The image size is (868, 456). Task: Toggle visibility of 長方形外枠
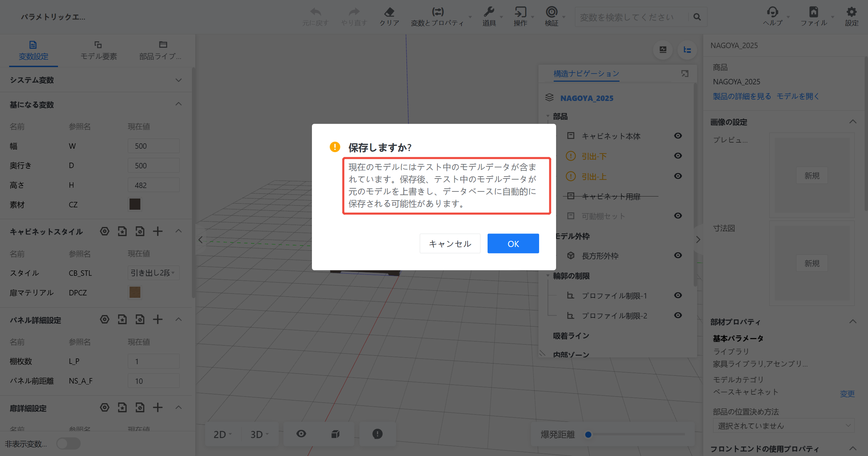coord(678,255)
